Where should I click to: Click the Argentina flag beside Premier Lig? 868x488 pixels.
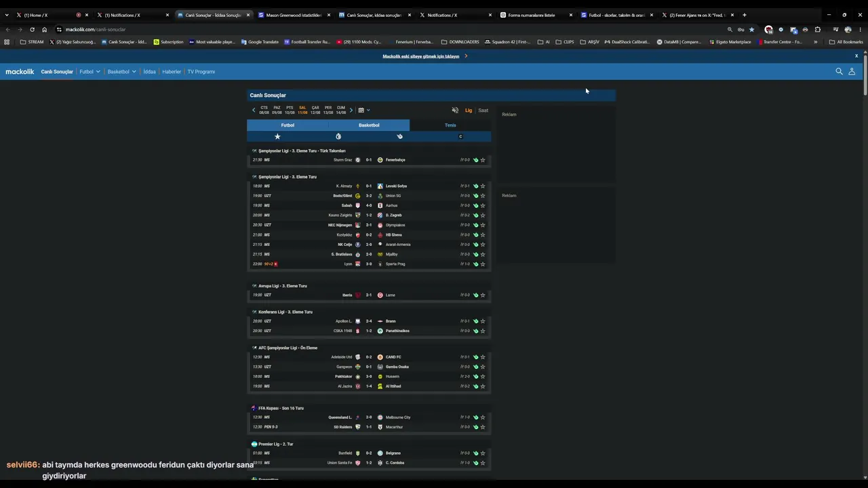(x=254, y=444)
